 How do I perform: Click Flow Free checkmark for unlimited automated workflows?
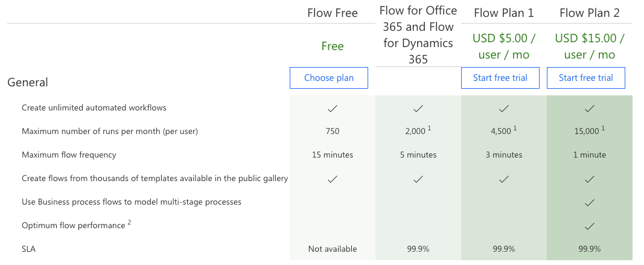pyautogui.click(x=332, y=109)
